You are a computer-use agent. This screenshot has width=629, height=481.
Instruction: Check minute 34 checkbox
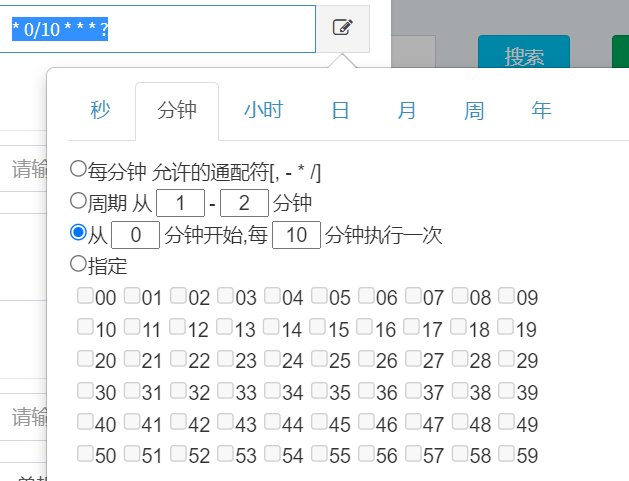click(x=272, y=390)
